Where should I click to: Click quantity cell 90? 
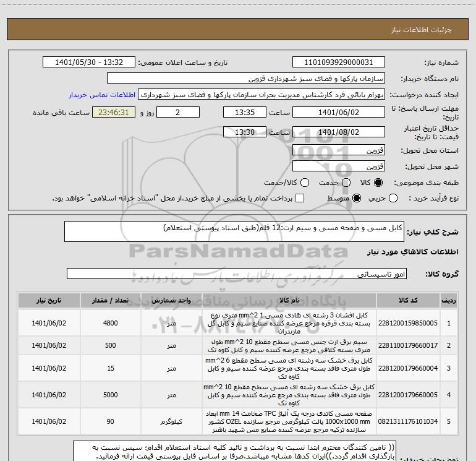coord(111,421)
